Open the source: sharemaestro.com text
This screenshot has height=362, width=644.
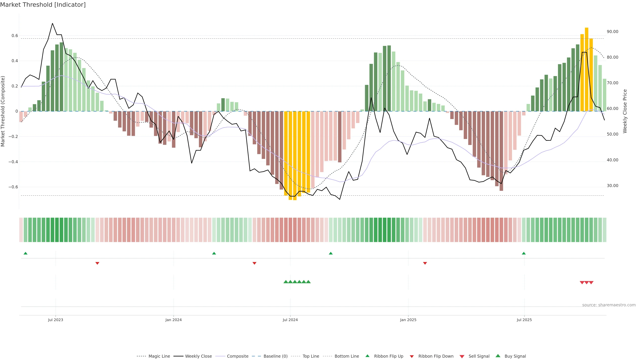click(609, 305)
